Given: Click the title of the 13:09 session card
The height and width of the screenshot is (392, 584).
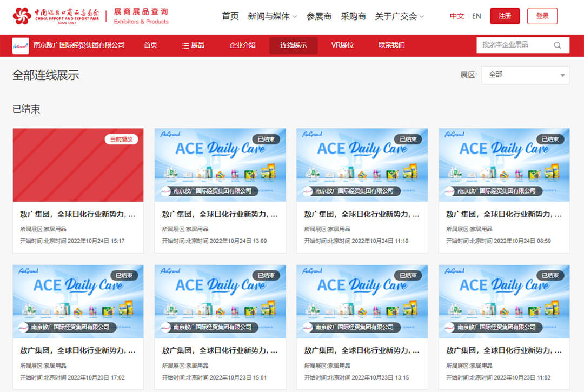Looking at the screenshot, I should click(220, 214).
